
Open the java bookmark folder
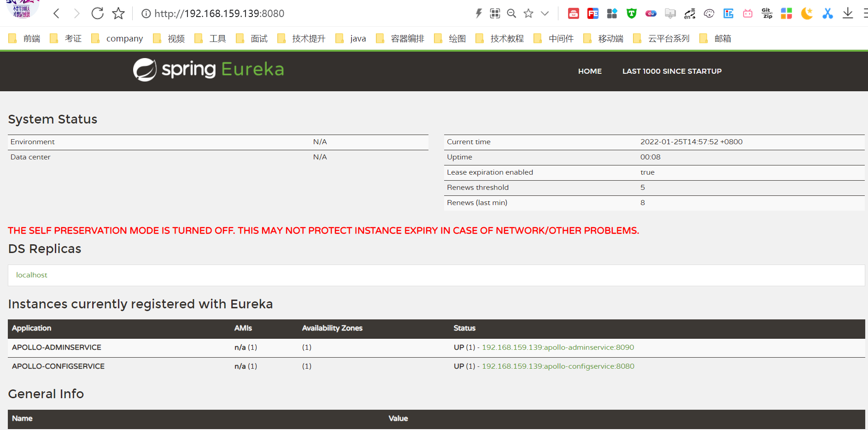pos(351,39)
